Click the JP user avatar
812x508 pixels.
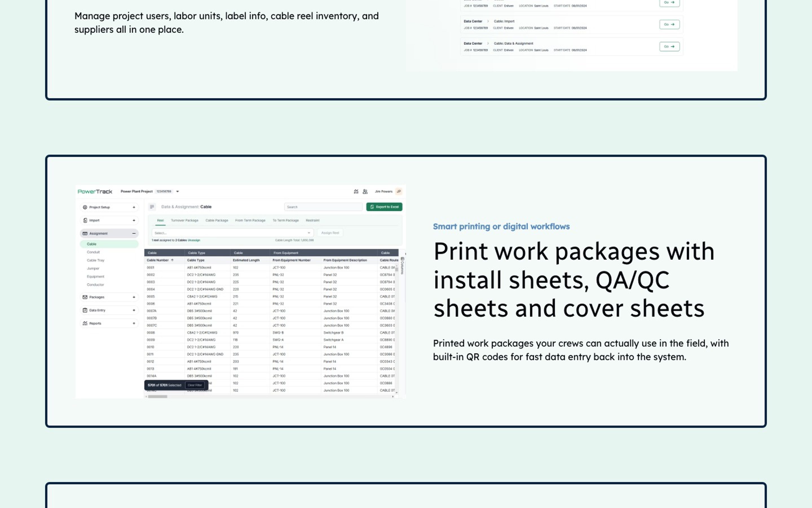click(399, 192)
